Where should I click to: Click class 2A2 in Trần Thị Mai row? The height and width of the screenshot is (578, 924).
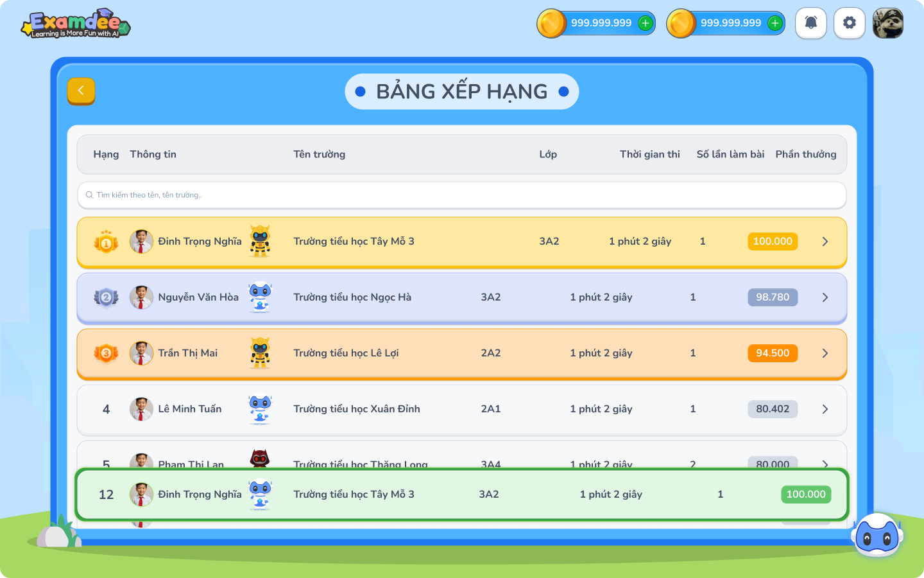point(491,353)
